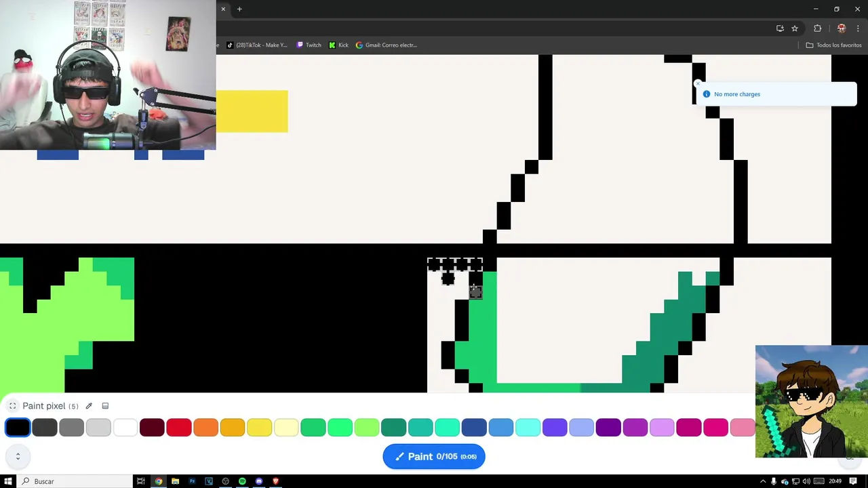Open Spotify from the taskbar
This screenshot has width=868, height=488.
pyautogui.click(x=242, y=481)
